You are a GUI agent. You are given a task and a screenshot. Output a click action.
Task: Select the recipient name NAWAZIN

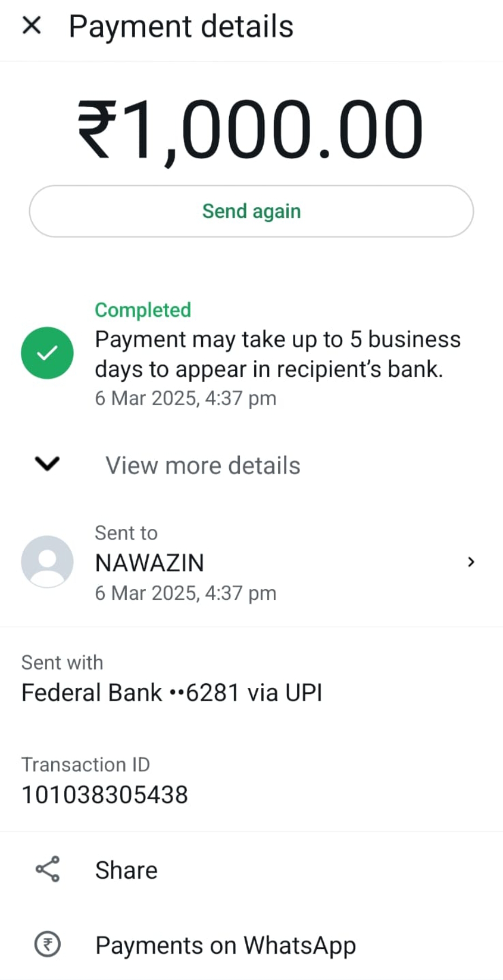click(x=150, y=563)
